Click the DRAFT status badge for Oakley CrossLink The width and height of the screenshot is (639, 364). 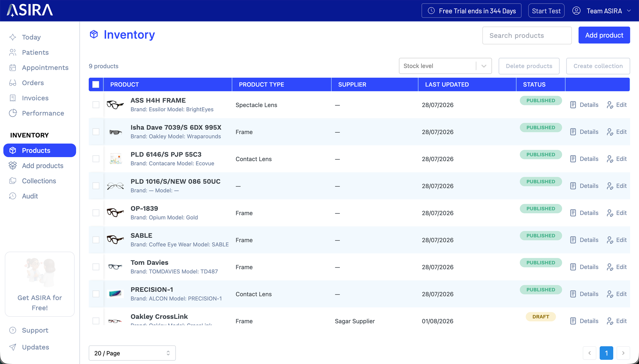[541, 317]
